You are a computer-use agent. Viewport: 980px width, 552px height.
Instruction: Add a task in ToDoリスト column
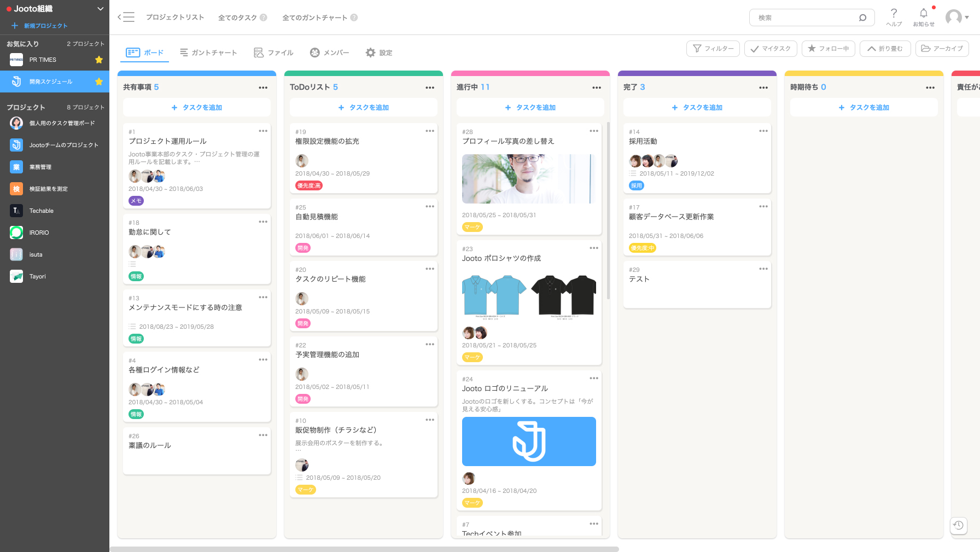point(363,108)
